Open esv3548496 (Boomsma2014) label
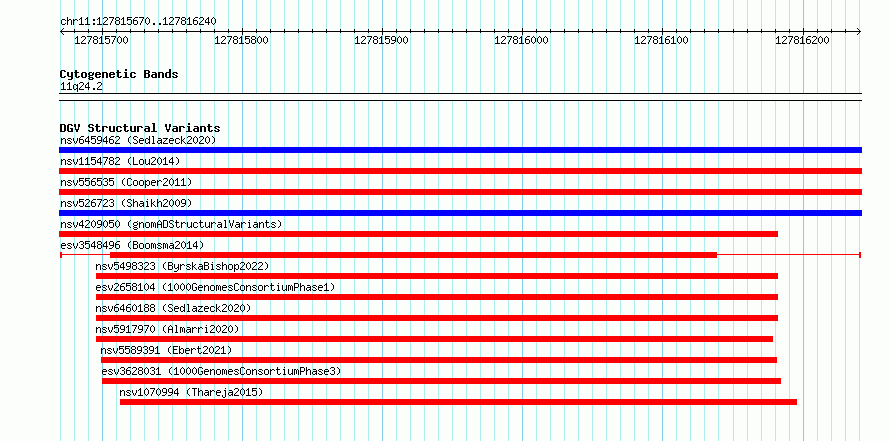 [132, 245]
